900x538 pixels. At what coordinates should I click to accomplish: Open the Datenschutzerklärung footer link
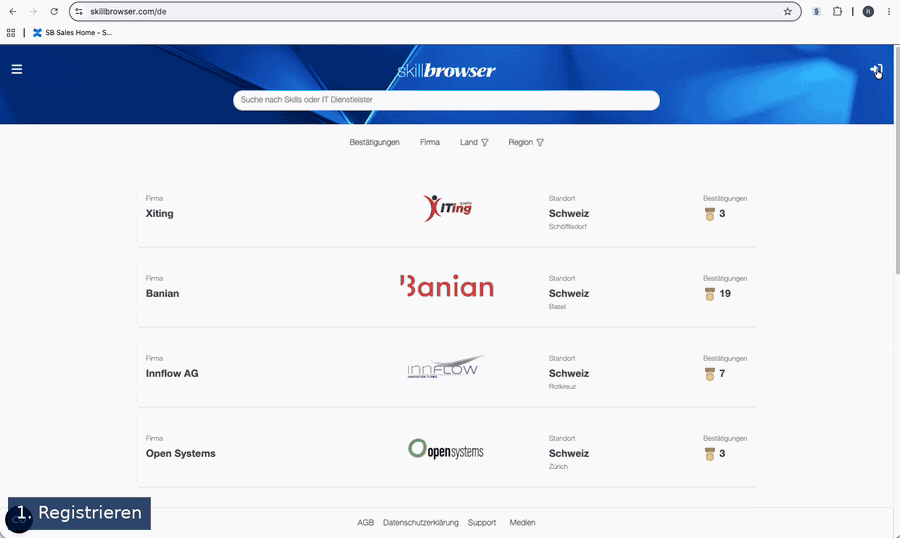421,522
